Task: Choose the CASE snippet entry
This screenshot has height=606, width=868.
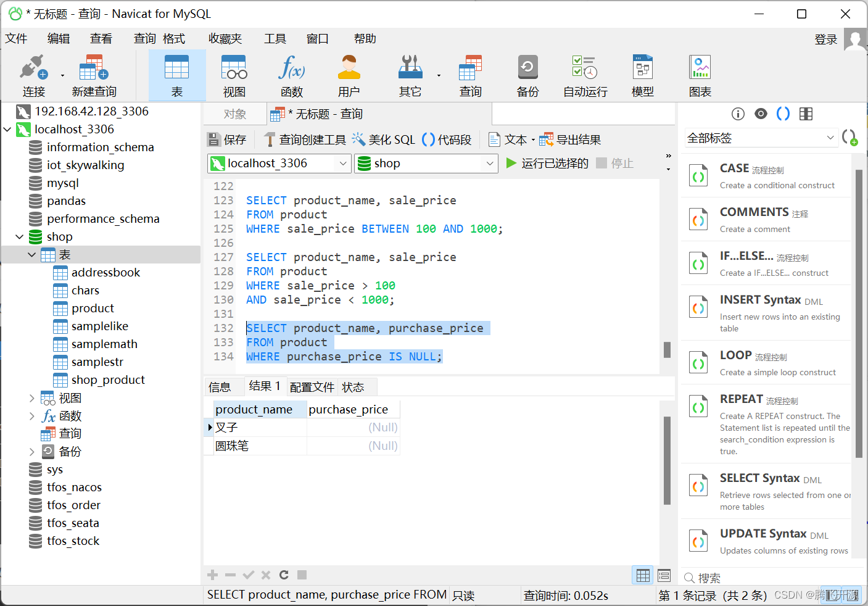Action: tap(766, 176)
